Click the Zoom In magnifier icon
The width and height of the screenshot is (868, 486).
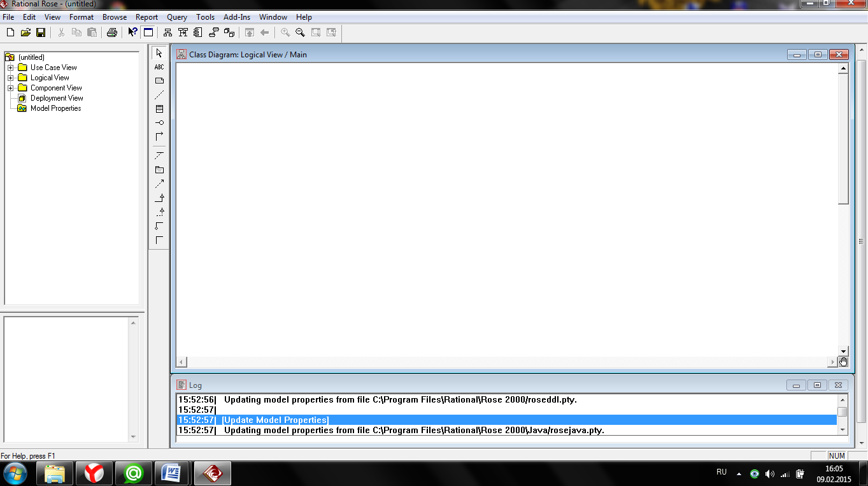click(285, 32)
